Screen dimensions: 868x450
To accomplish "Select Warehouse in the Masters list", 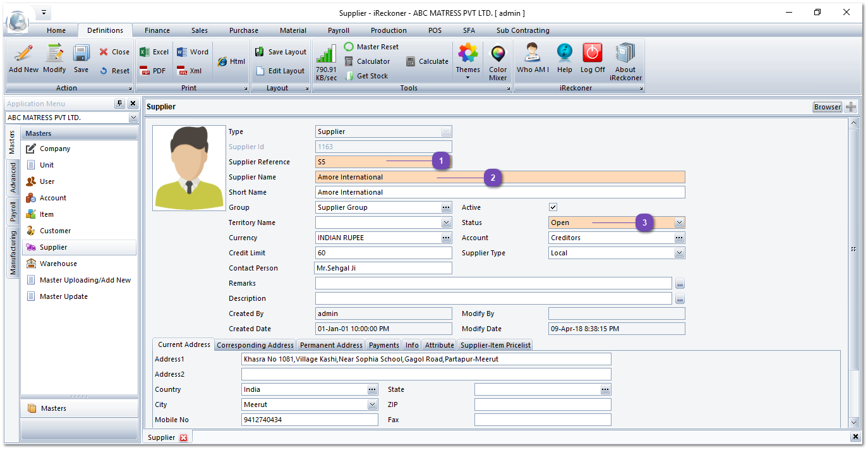I will pyautogui.click(x=58, y=264).
